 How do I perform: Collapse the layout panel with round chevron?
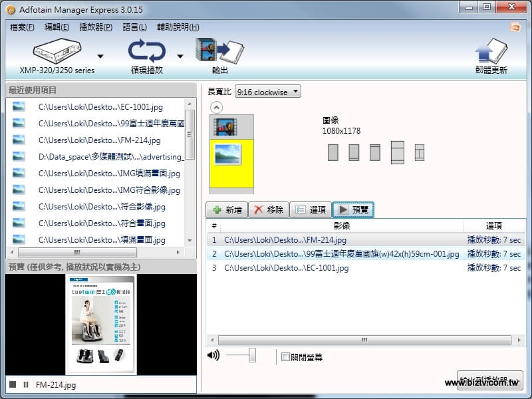(x=216, y=107)
